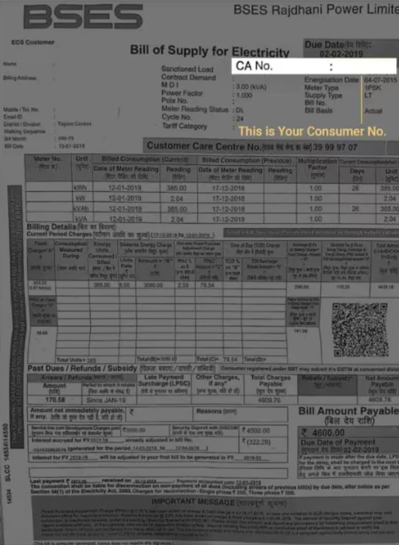399x545 pixels.
Task: Click the '₹ 4600.00' payable amount
Action: point(323,433)
